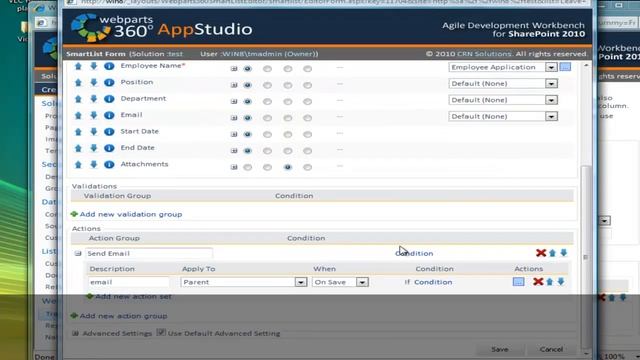This screenshot has width=640, height=360.
Task: Select first radio option for Attachments
Action: coord(247,167)
